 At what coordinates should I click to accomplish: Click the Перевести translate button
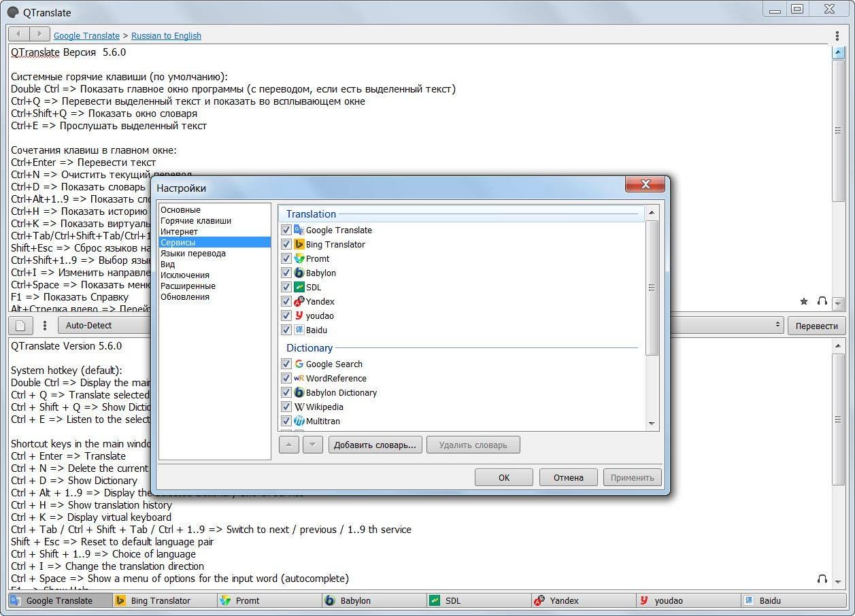(816, 326)
